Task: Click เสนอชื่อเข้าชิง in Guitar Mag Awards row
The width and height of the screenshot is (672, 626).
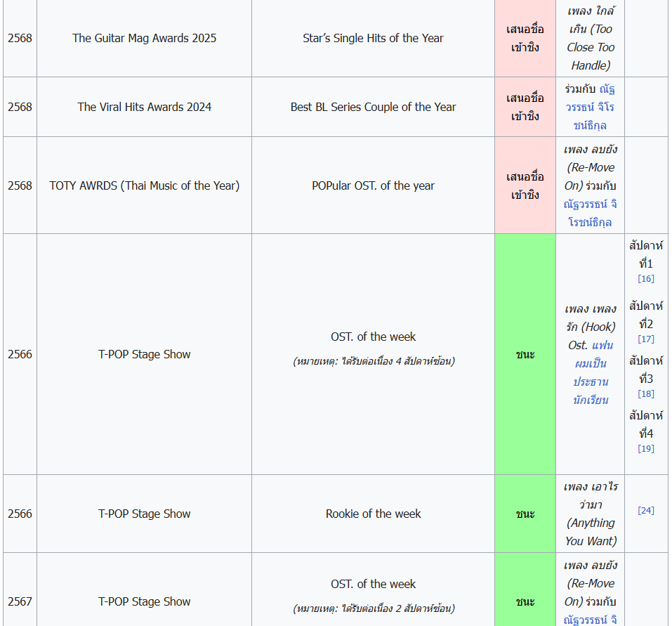Action: 525,38
